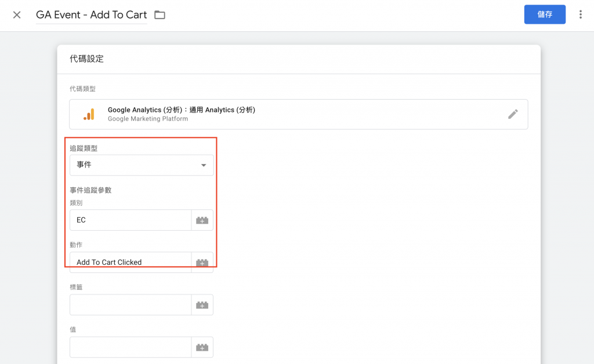The height and width of the screenshot is (364, 594).
Task: Insert a variable into the 值 field
Action: tap(202, 347)
